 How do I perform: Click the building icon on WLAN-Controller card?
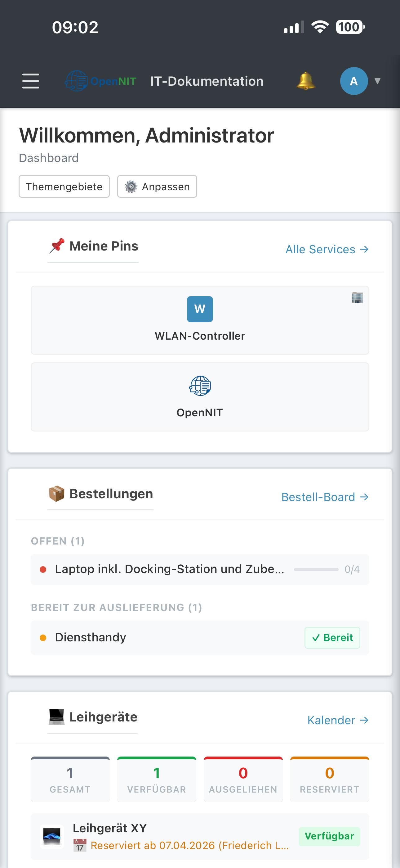[357, 298]
